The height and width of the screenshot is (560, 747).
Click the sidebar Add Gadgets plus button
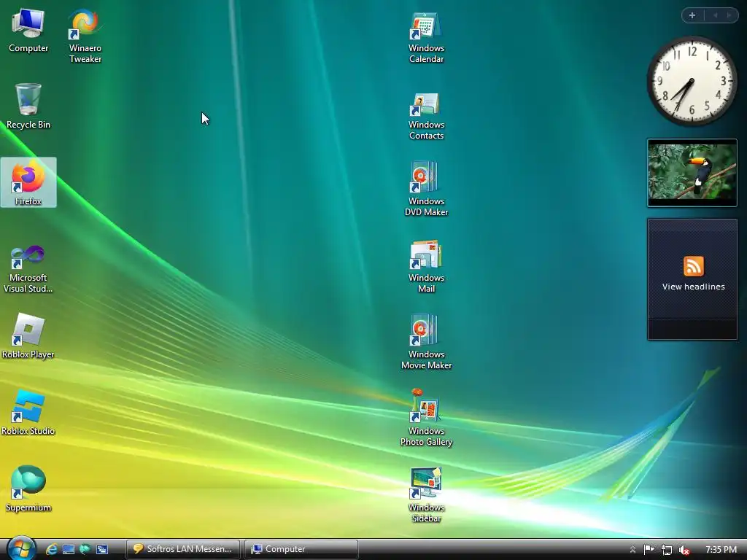pyautogui.click(x=693, y=15)
